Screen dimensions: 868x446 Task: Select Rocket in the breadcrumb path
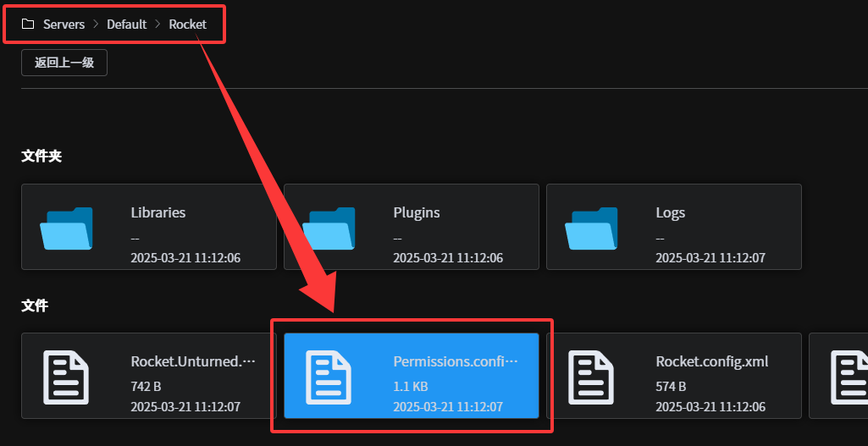coord(188,25)
